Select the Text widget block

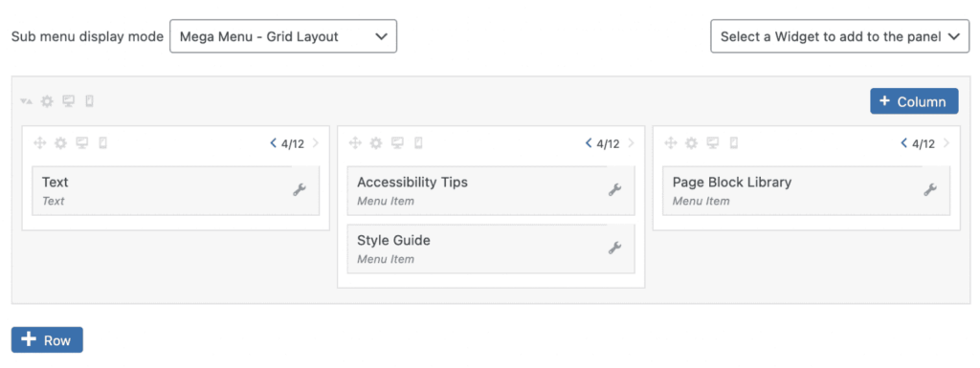coord(176,190)
